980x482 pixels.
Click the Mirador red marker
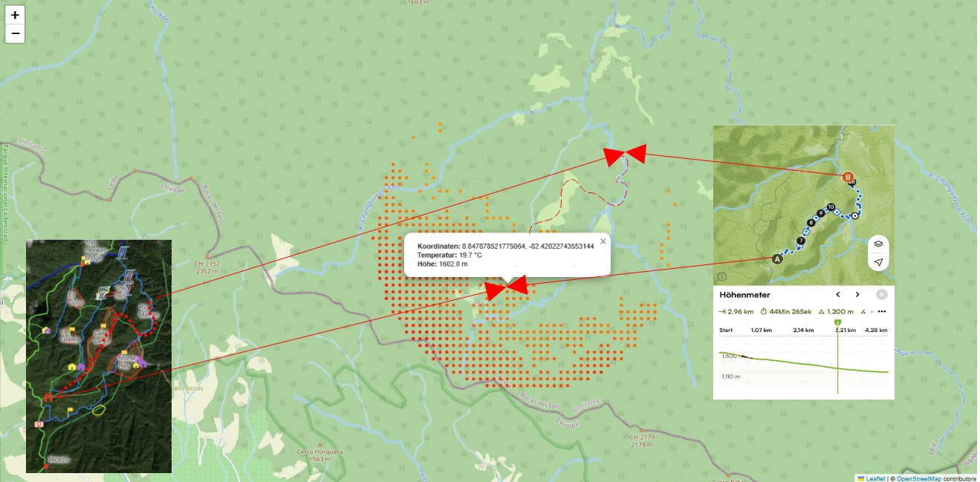click(46, 466)
